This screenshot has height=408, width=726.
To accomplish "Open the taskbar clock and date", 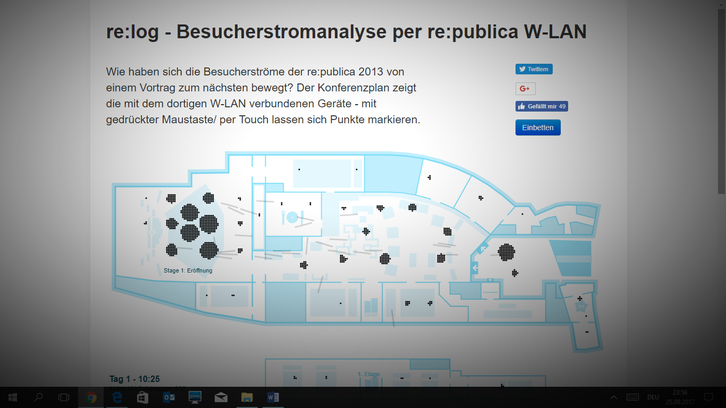I will [x=680, y=397].
